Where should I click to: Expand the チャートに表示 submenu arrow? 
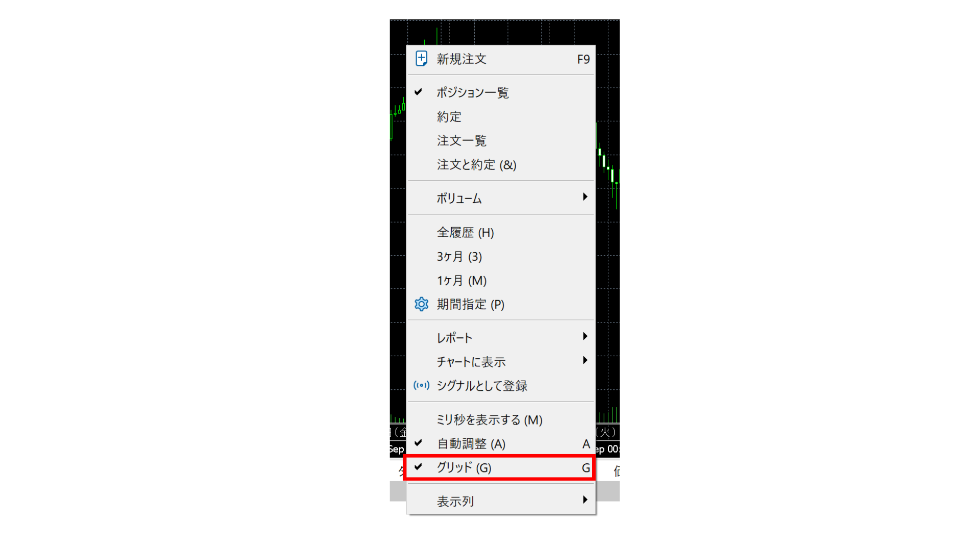click(x=585, y=360)
